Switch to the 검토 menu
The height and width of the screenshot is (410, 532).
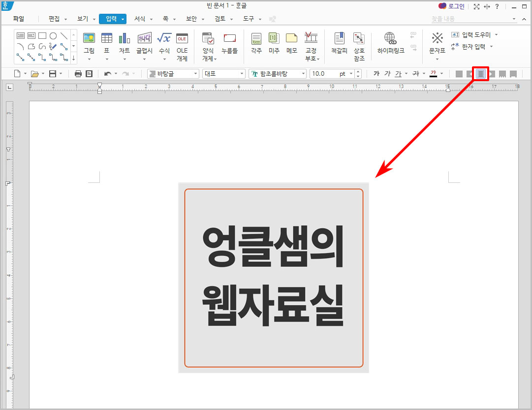(x=221, y=19)
